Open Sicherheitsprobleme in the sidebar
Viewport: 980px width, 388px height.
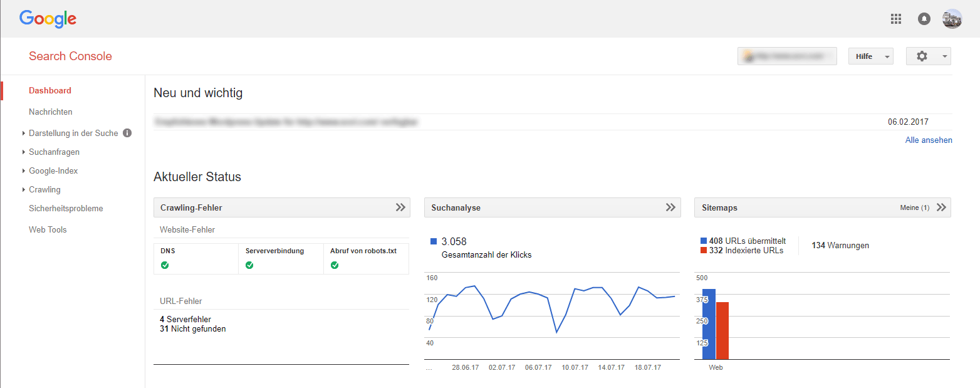[66, 208]
